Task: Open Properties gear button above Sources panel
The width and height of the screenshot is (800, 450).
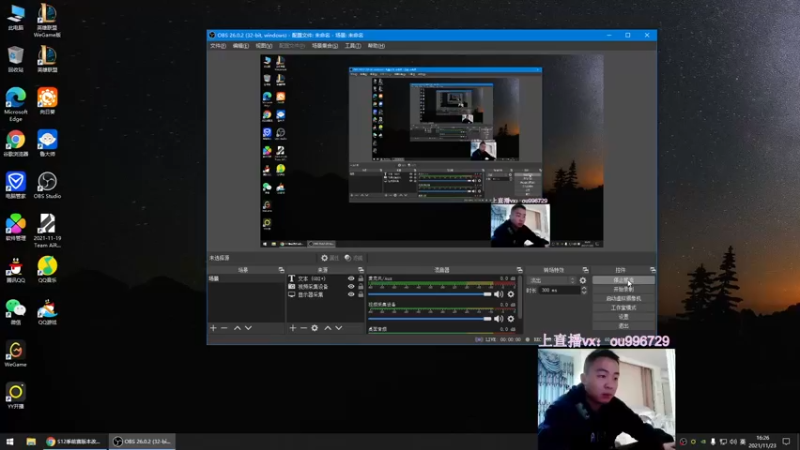Action: coord(330,258)
